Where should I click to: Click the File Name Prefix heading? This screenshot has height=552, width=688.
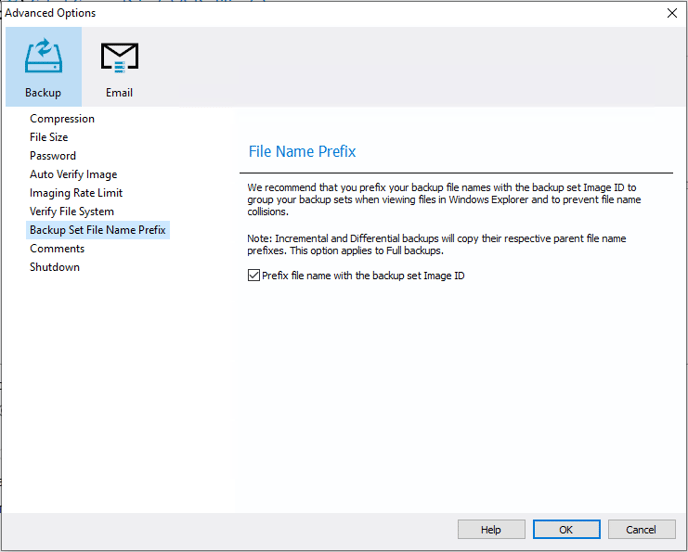[302, 151]
